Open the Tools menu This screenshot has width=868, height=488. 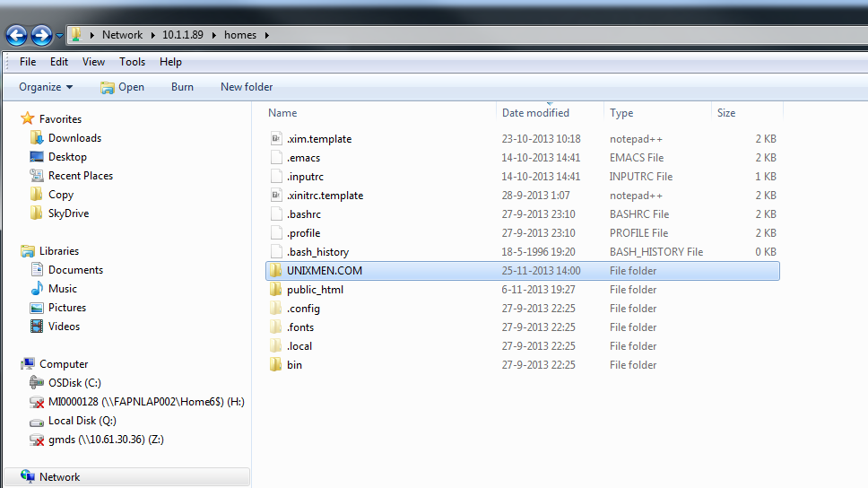tap(133, 62)
